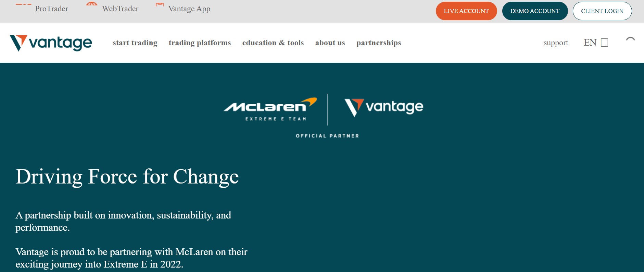
Task: Go home via the Vantage header logo
Action: [x=51, y=43]
